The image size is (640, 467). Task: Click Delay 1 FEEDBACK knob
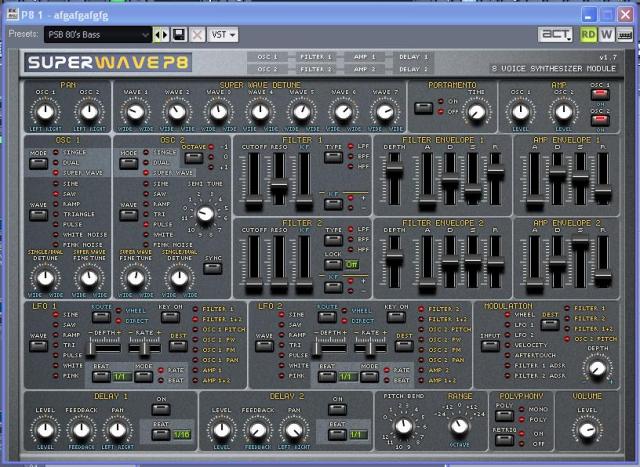81,430
